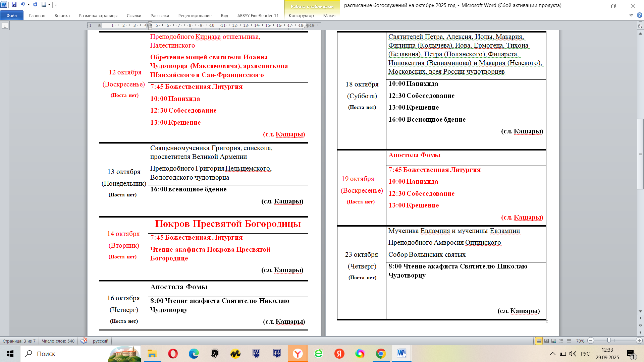Click the Redo (repeat) icon
The height and width of the screenshot is (362, 644).
35,5
